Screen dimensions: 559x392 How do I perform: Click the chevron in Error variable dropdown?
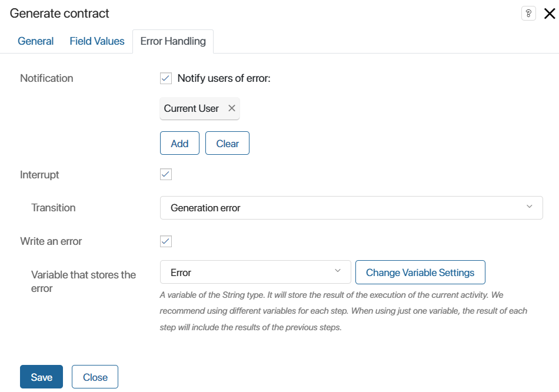[338, 271]
